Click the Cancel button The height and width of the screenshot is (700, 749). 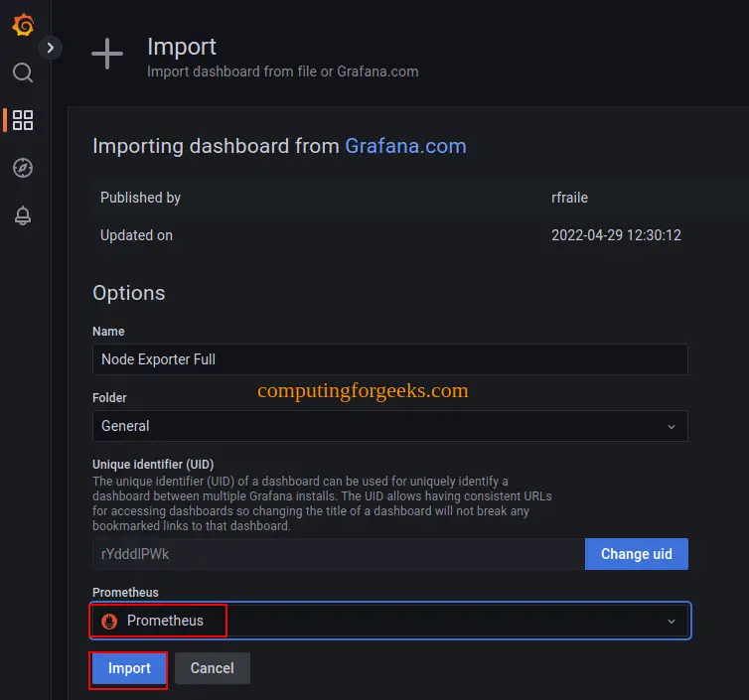point(213,668)
